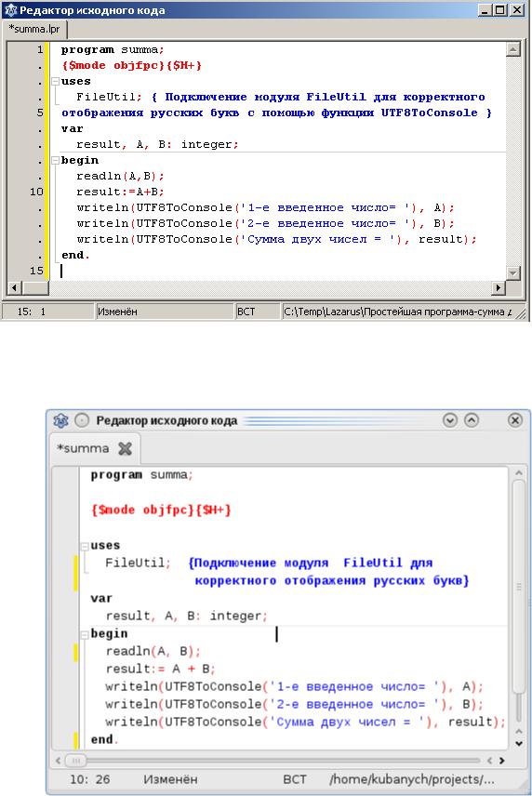532x796 pixels.
Task: Click line number 15 in upper editor gutter
Action: click(x=36, y=272)
